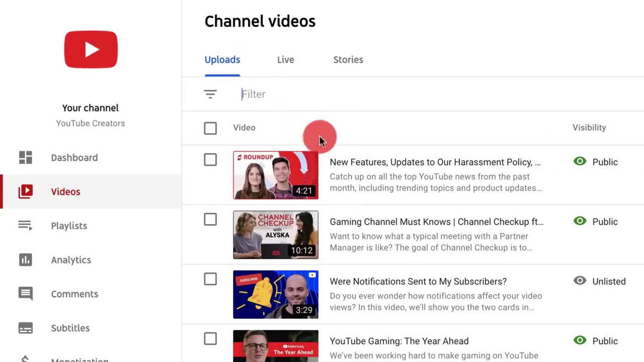
Task: Check the box for Gaming Channel Must Knows
Action: pos(210,220)
